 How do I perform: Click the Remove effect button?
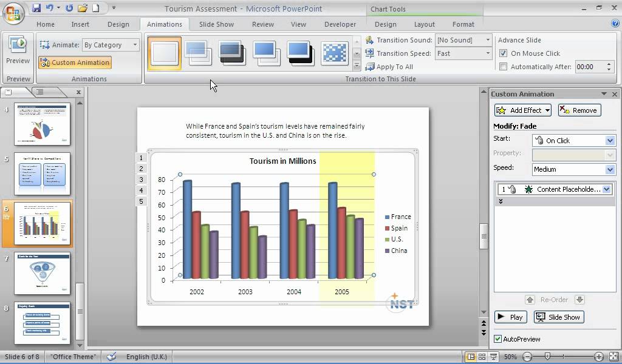[579, 110]
